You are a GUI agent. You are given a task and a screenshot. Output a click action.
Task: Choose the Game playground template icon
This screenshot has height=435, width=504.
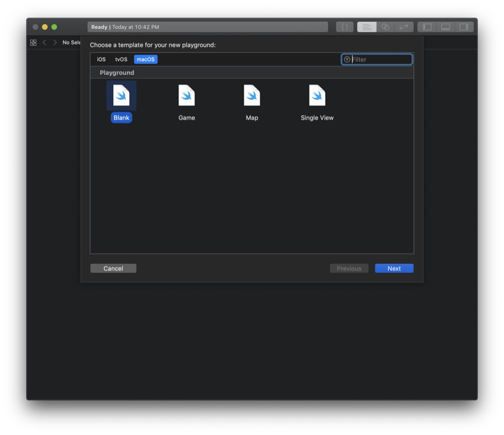[x=186, y=95]
